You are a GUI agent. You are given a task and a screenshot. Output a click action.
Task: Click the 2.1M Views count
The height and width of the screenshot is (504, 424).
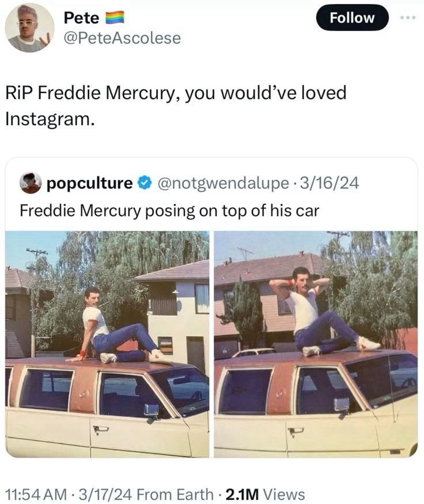265,494
